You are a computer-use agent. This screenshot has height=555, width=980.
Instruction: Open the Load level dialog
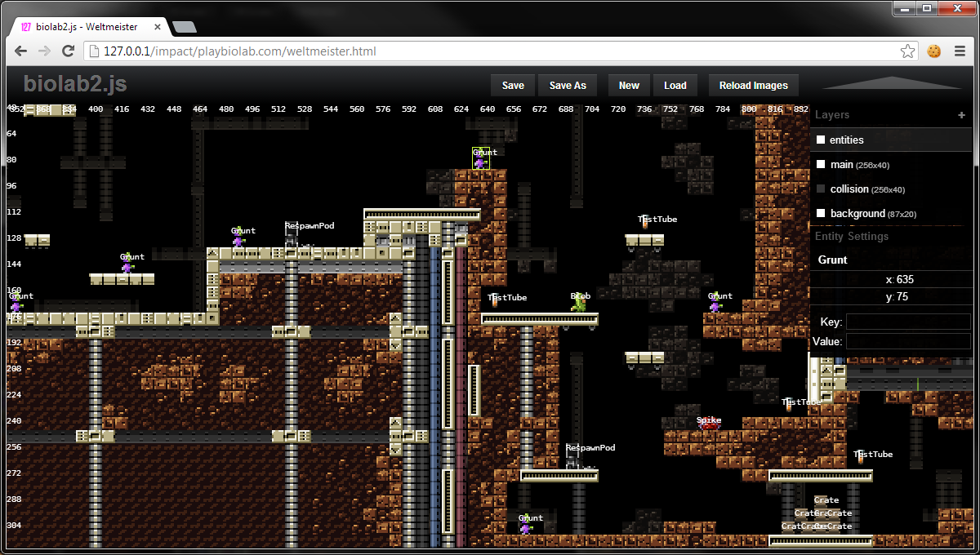[x=675, y=86]
